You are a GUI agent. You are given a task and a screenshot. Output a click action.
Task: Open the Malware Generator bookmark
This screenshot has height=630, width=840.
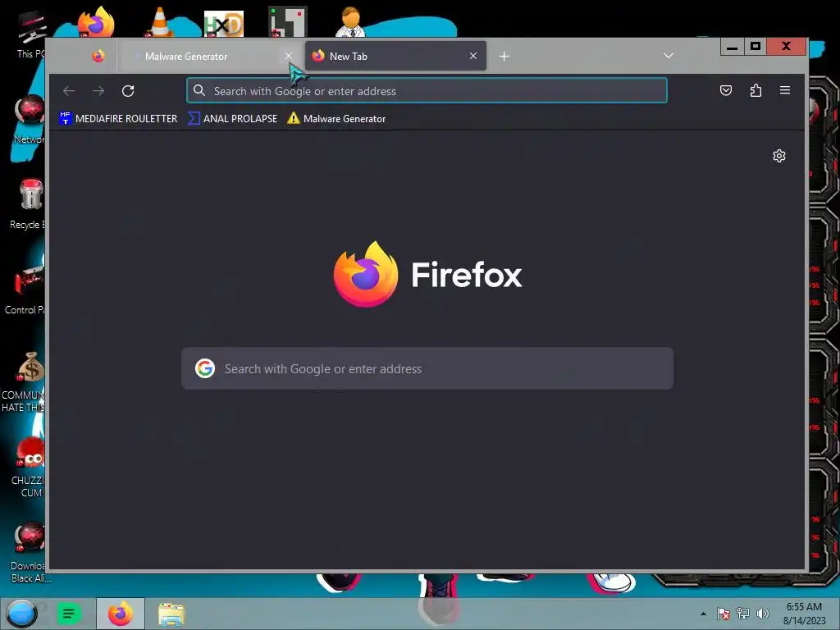[336, 118]
